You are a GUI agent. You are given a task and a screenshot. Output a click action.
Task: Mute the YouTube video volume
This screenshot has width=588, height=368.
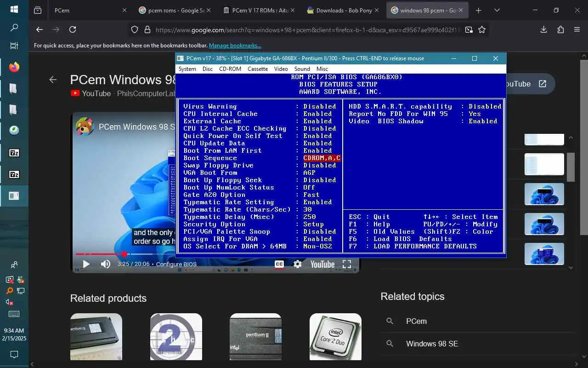tap(106, 264)
